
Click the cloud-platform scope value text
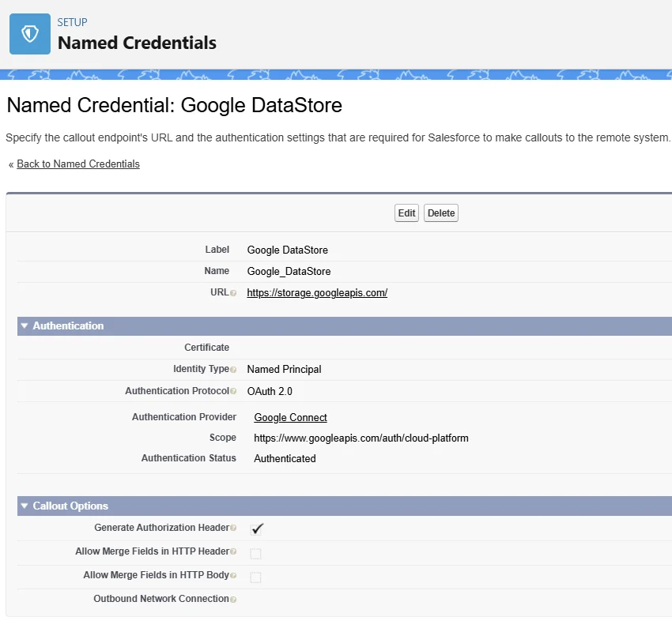pyautogui.click(x=361, y=438)
